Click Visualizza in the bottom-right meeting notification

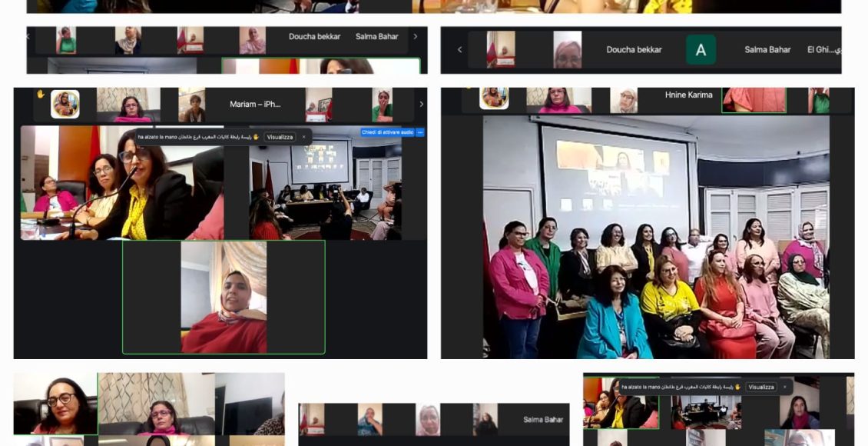[761, 387]
